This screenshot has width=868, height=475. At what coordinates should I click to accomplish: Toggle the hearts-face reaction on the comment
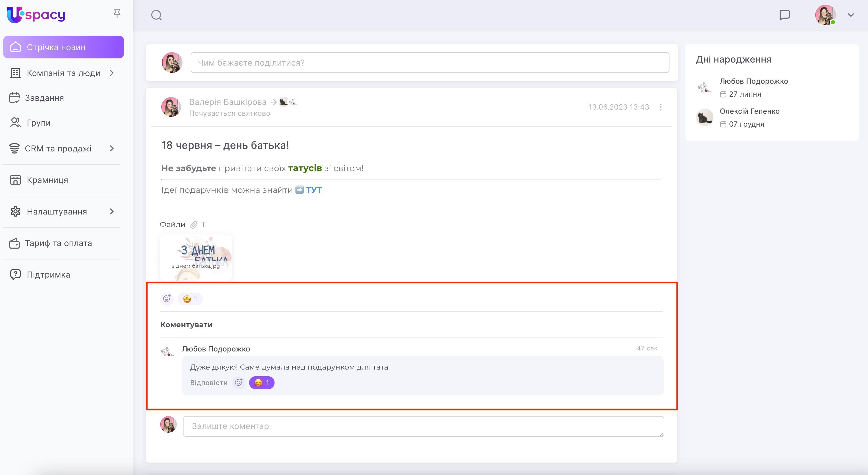pyautogui.click(x=262, y=383)
